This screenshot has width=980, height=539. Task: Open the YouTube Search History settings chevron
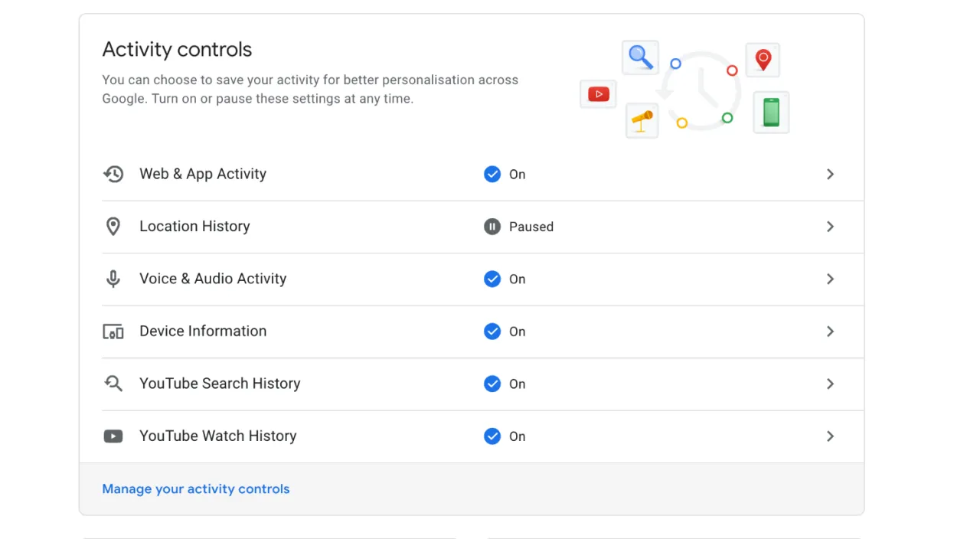(x=830, y=384)
